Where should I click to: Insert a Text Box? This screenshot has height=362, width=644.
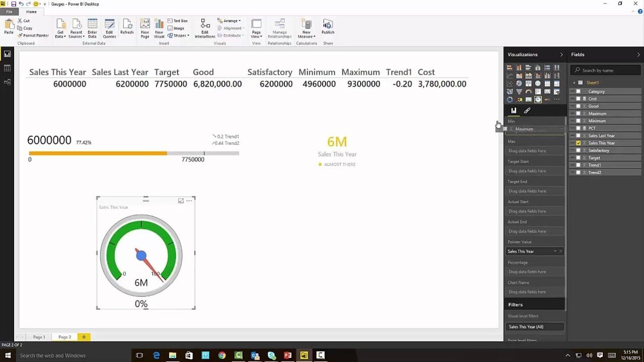point(178,21)
